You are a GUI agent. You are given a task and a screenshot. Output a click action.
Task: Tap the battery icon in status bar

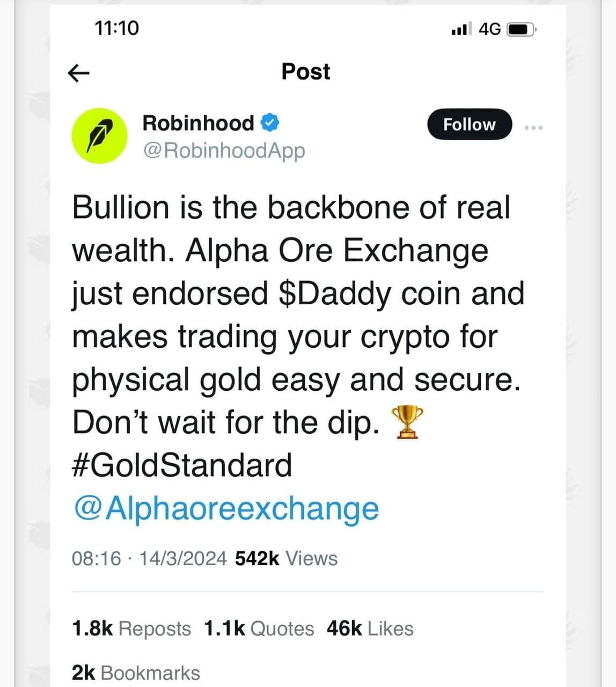(x=521, y=29)
